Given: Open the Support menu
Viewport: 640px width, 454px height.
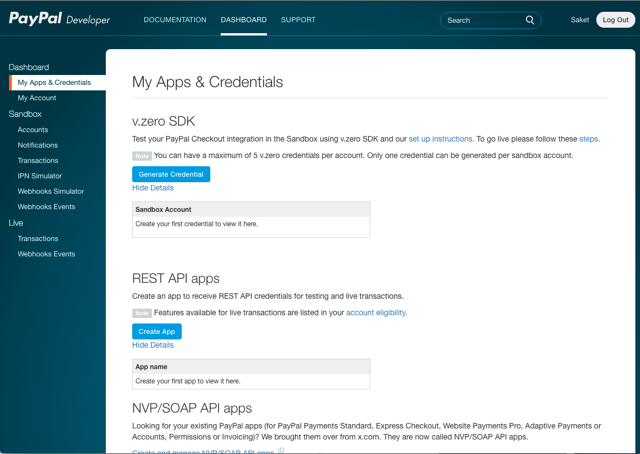Looking at the screenshot, I should tap(298, 20).
